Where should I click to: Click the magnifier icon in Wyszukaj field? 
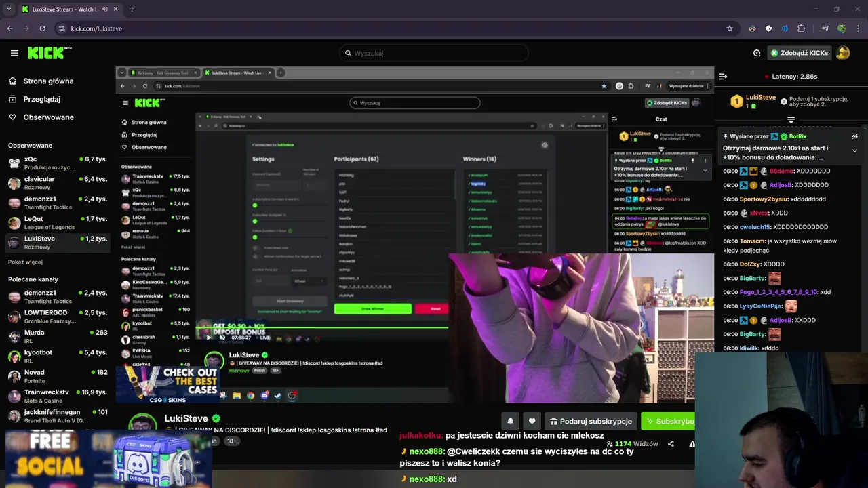coord(348,53)
